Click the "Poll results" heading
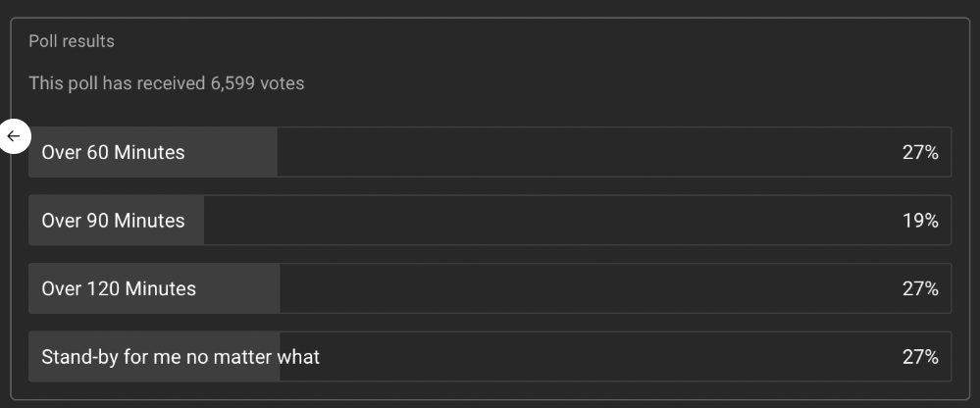Viewport: 980px width, 408px height. click(x=72, y=41)
